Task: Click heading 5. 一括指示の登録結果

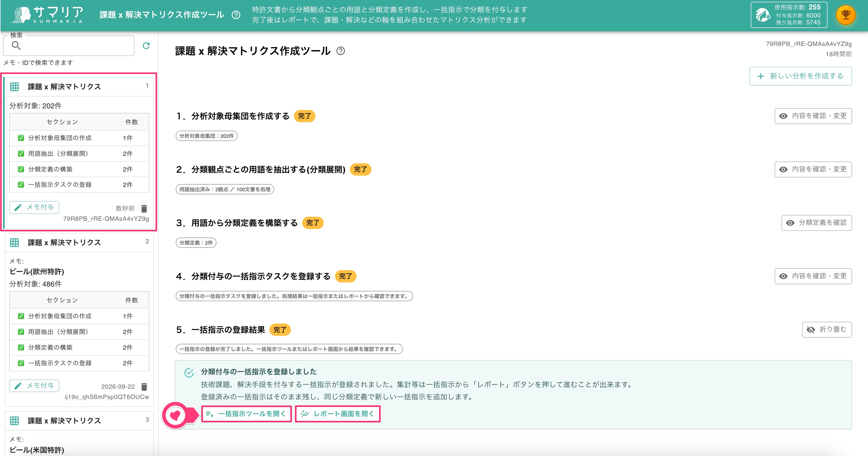Action: [221, 330]
